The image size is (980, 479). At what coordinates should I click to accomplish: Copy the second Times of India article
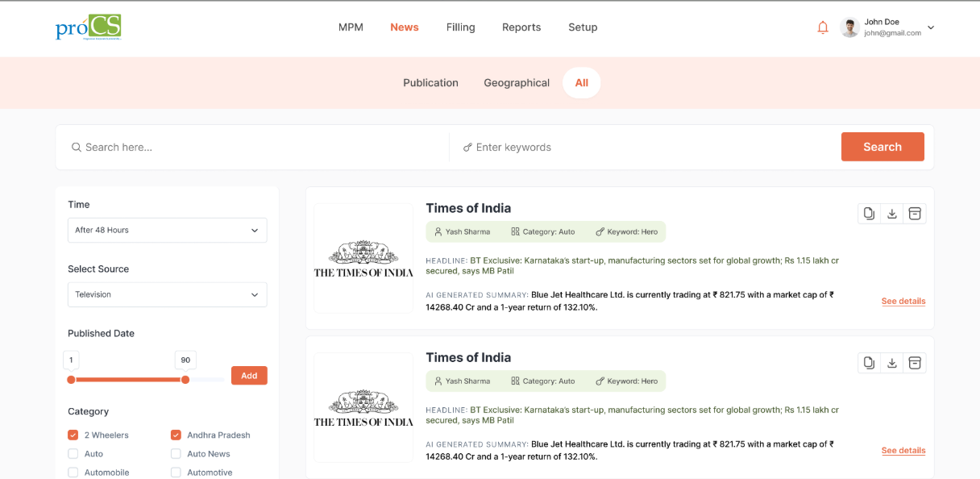pyautogui.click(x=869, y=363)
